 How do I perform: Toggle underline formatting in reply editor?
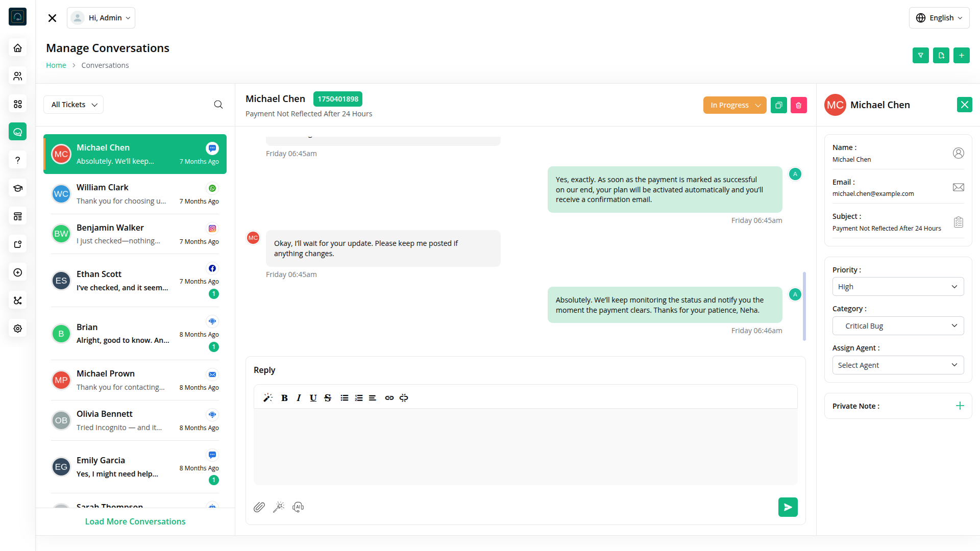pos(313,398)
